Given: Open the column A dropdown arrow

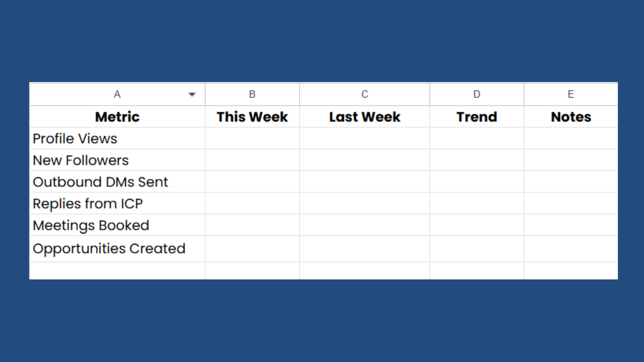Looking at the screenshot, I should click(192, 94).
